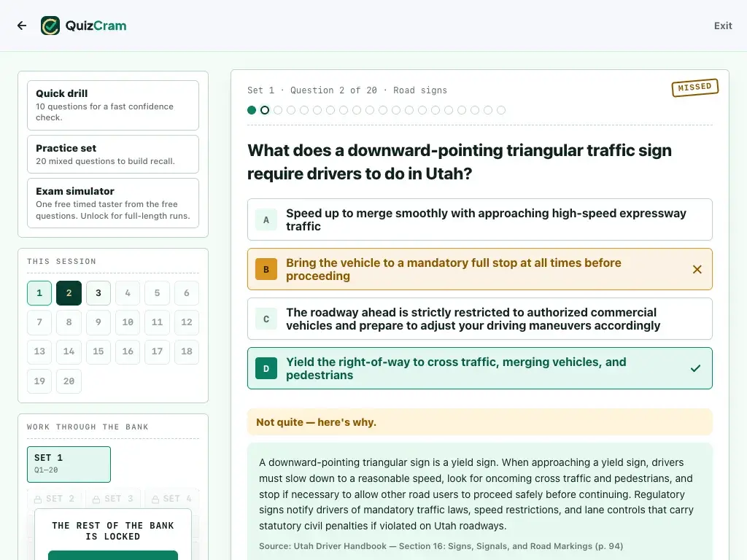This screenshot has width=747, height=560.
Task: Click the second outlined progress dot
Action: 265,111
